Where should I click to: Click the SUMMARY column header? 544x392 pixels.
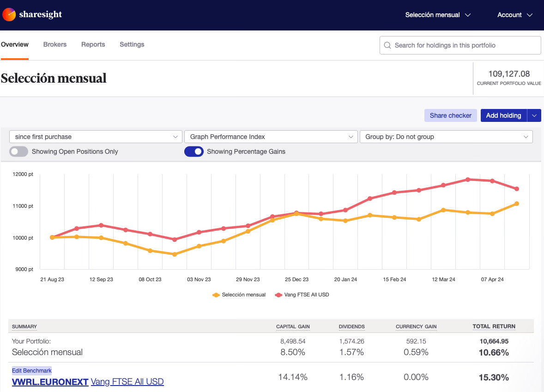[24, 327]
